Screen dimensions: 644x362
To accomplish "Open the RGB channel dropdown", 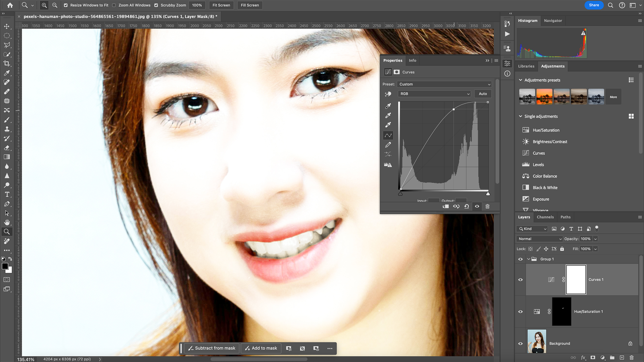I will (x=435, y=94).
